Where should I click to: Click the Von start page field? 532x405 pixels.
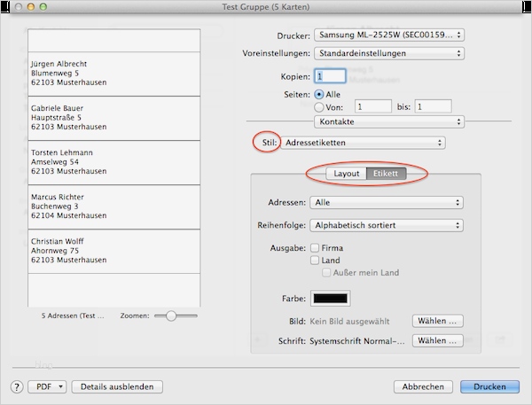click(x=373, y=107)
